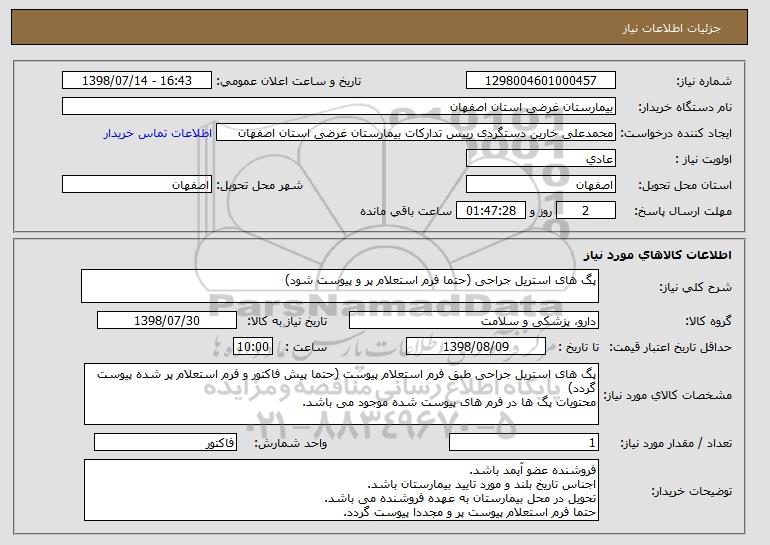770x545 pixels.
Task: Click the delivery province field اصفهان
Action: (x=541, y=185)
